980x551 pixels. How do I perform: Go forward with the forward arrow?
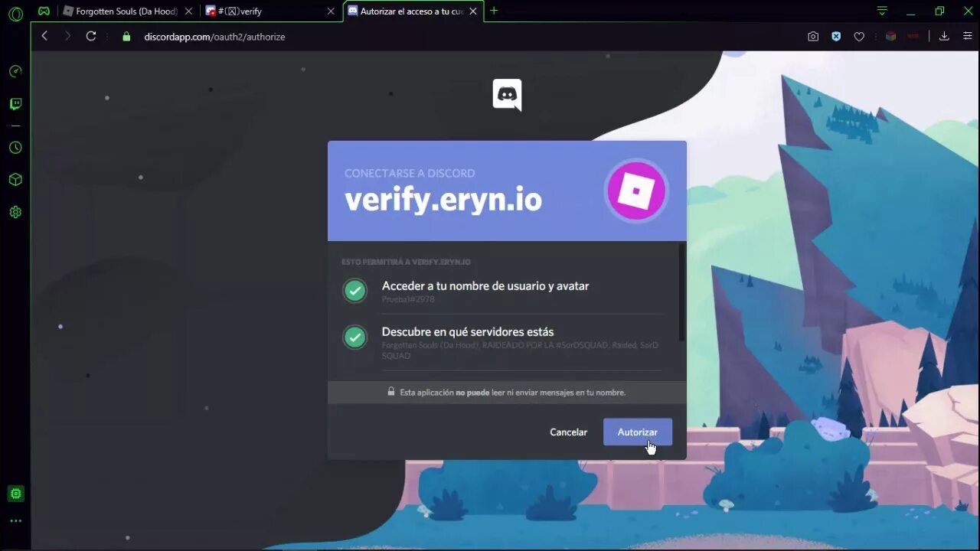click(x=67, y=36)
